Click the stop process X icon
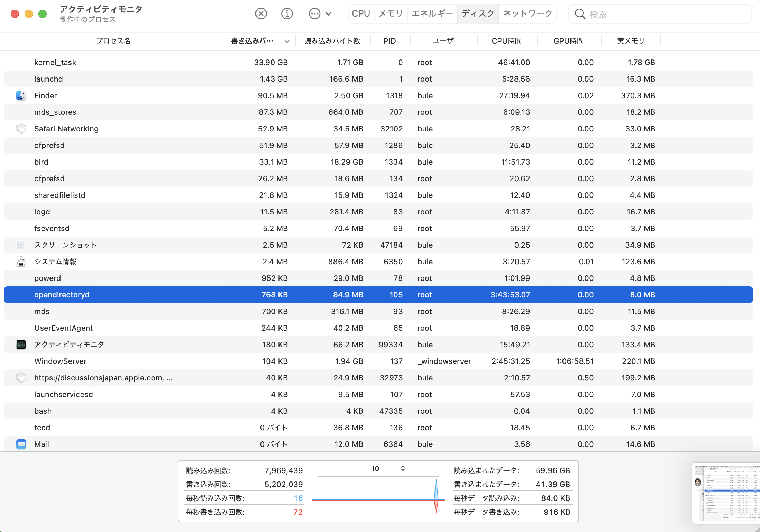This screenshot has width=760, height=532. click(x=261, y=14)
